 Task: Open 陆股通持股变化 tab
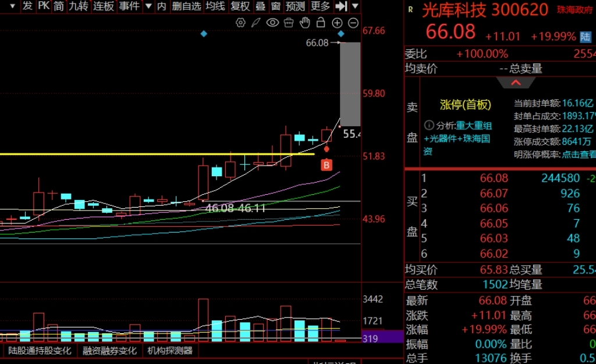click(x=40, y=351)
